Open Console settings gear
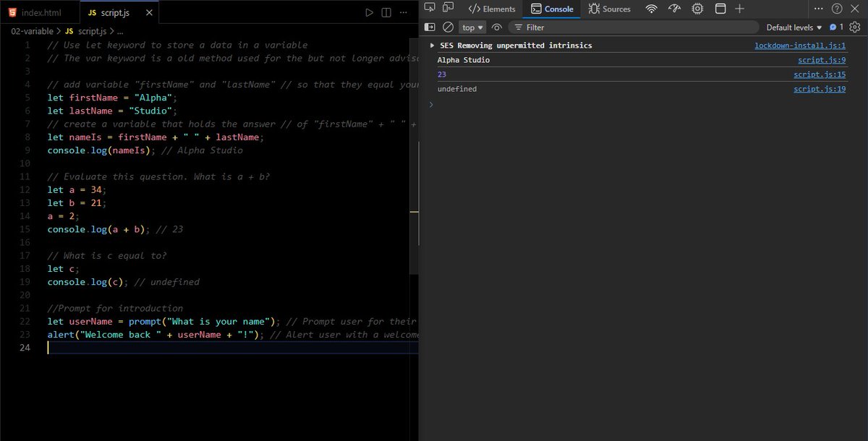 coord(856,27)
